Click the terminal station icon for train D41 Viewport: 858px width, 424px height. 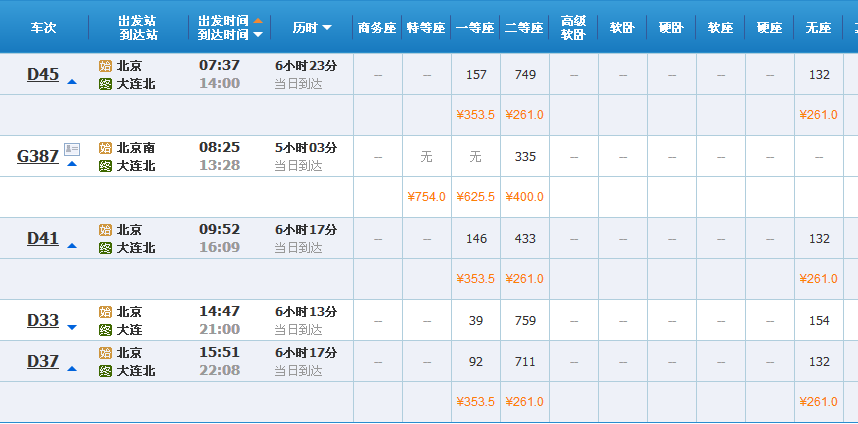tap(105, 248)
